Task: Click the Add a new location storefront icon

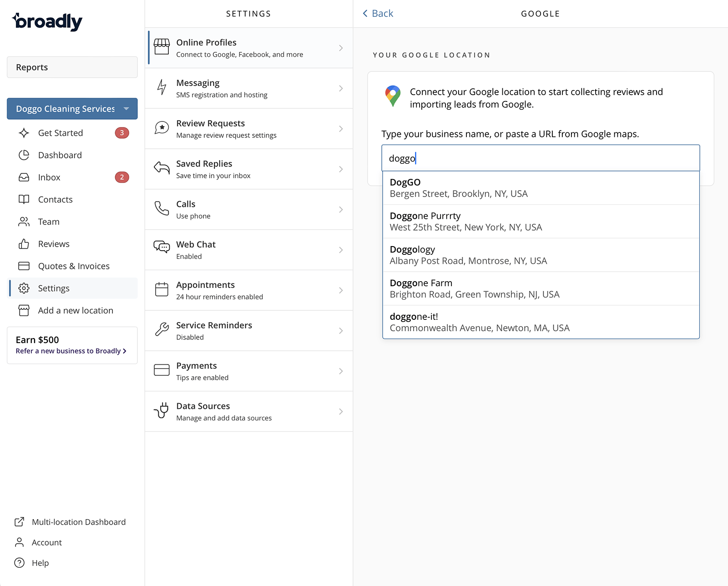Action: pos(24,310)
